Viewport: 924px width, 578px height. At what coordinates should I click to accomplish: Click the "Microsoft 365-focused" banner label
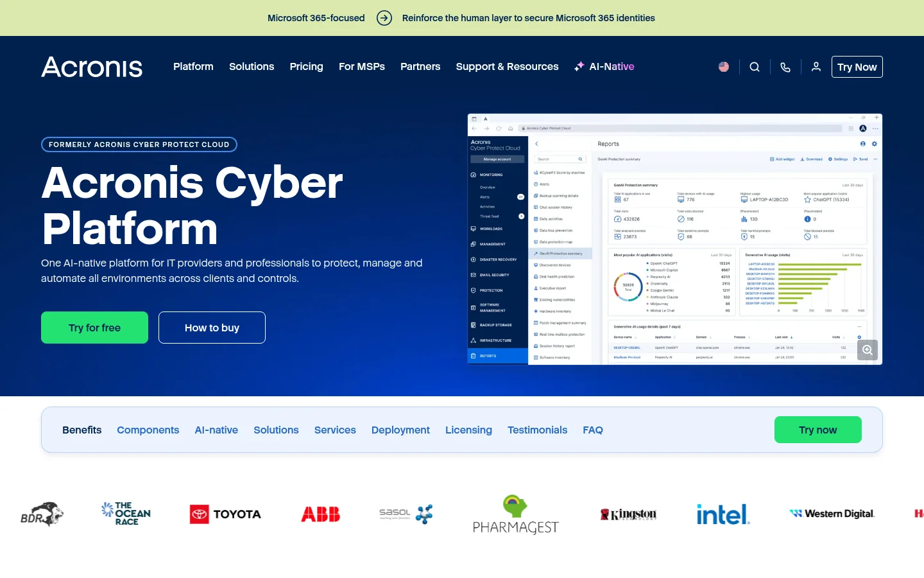[316, 18]
